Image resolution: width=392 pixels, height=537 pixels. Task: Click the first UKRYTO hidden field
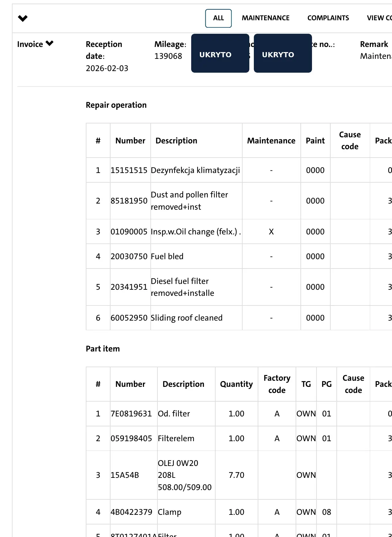pyautogui.click(x=220, y=53)
